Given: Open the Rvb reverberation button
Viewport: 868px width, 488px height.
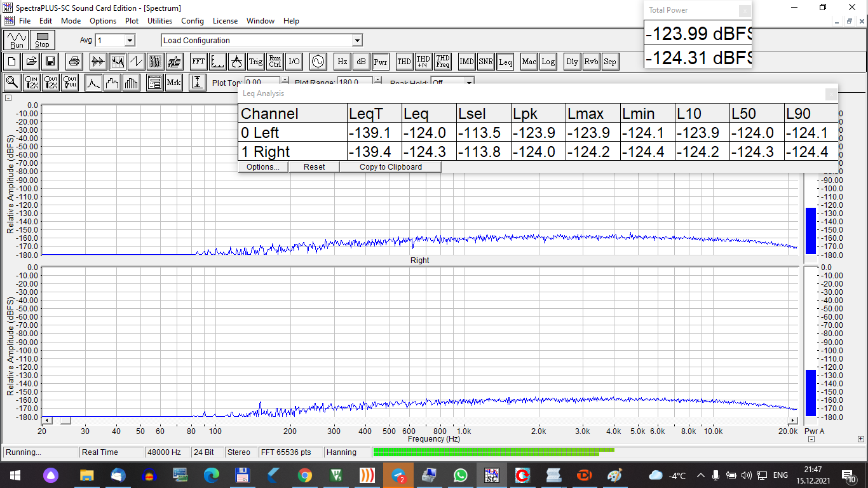Looking at the screenshot, I should [591, 62].
